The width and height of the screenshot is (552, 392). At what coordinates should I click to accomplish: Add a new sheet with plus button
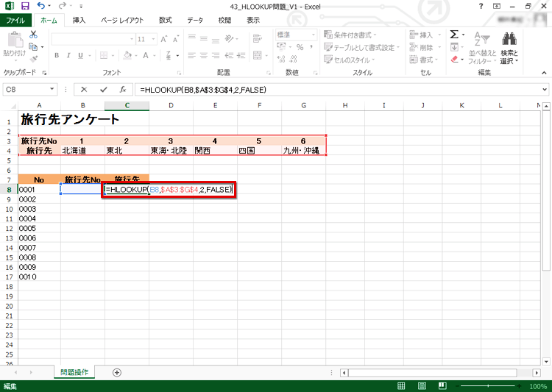click(117, 372)
